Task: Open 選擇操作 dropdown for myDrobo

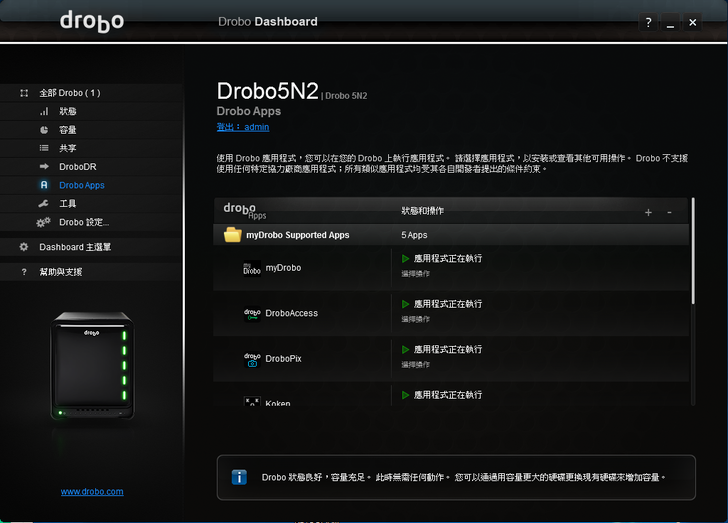Action: pos(416,274)
